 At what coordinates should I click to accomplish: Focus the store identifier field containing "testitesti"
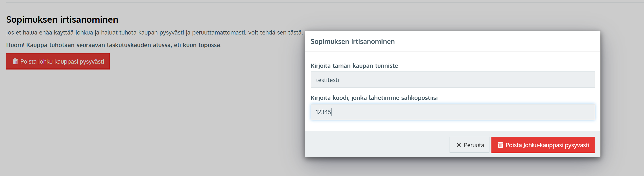(453, 80)
